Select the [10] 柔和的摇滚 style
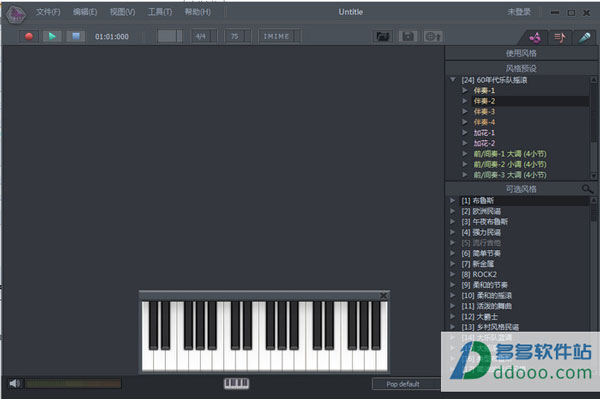This screenshot has height=399, width=600. click(x=486, y=295)
